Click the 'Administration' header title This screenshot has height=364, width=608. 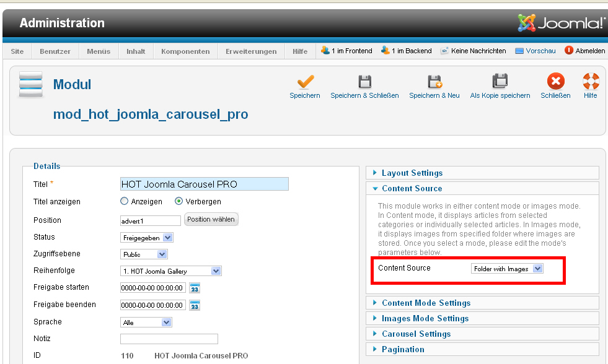(62, 23)
